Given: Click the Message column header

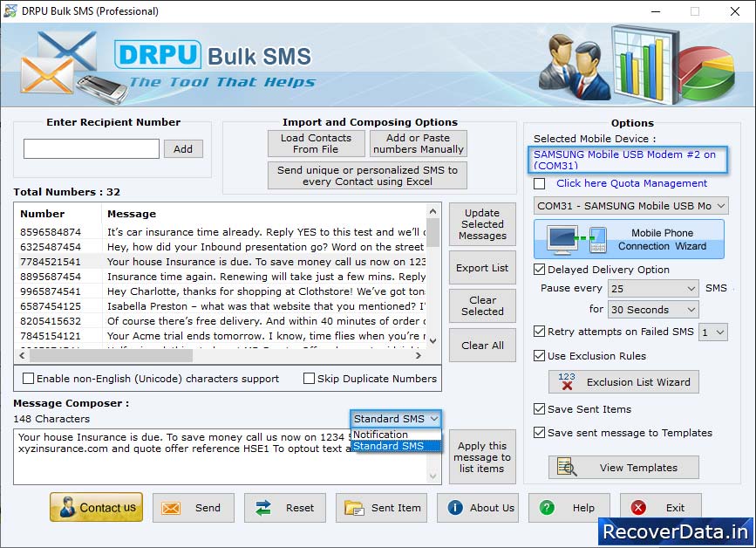Looking at the screenshot, I should click(264, 214).
